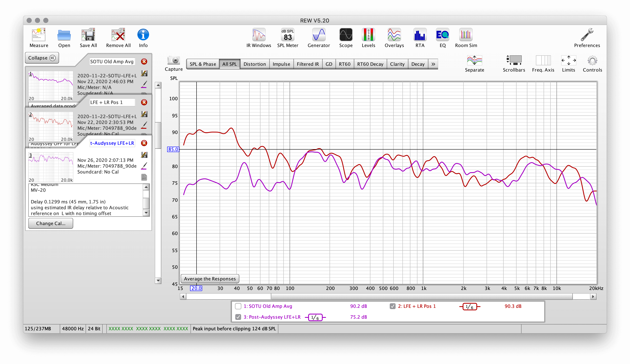Screen dimensions: 630x364
Task: Click the Measure toolbar icon
Action: click(39, 35)
